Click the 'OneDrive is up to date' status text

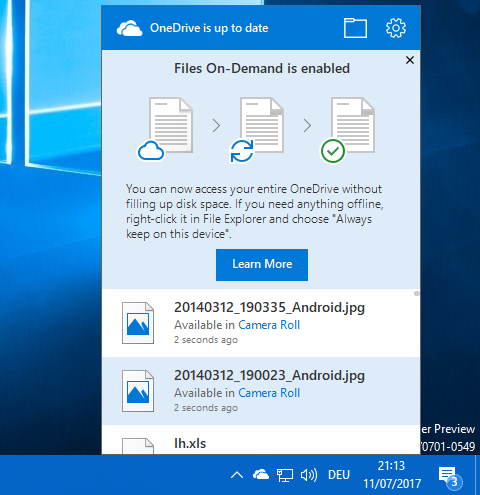click(209, 28)
